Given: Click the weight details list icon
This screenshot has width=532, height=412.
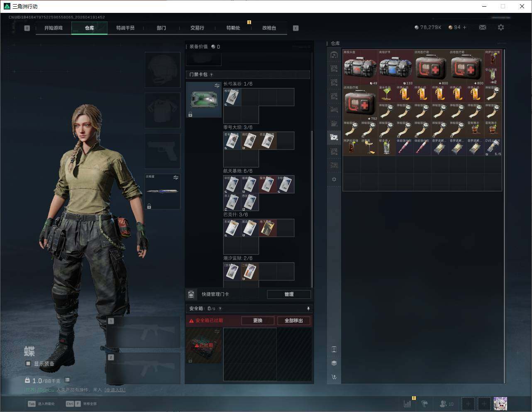Looking at the screenshot, I should point(67,380).
